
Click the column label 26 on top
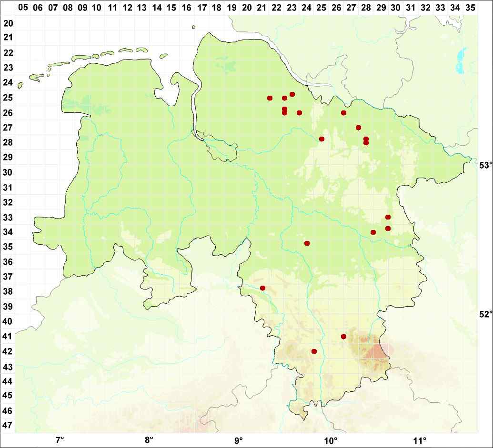[336, 8]
